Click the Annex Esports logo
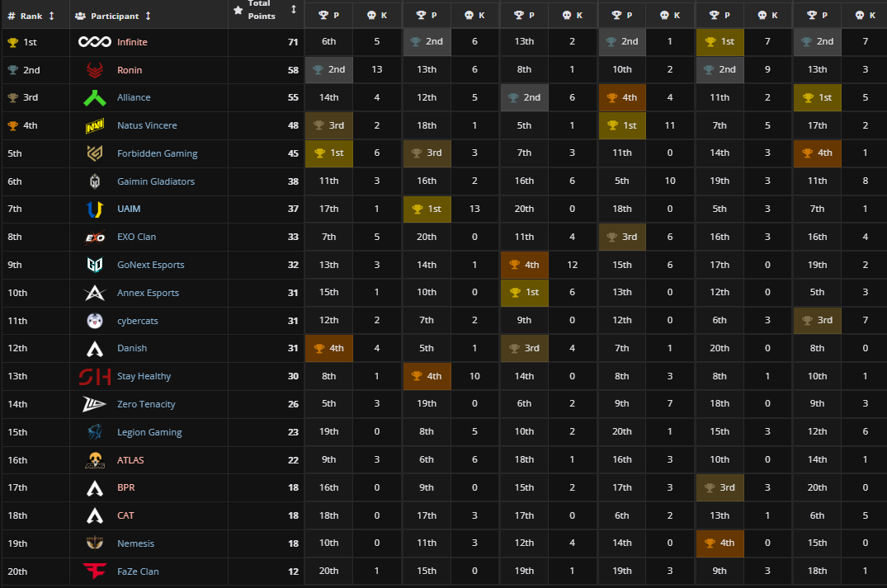This screenshot has width=887, height=588. [94, 293]
